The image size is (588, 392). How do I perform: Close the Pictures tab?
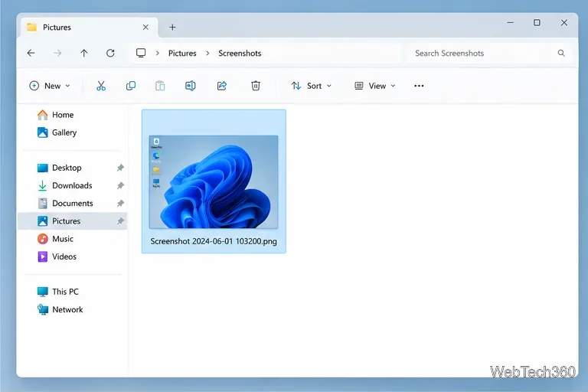tap(145, 27)
